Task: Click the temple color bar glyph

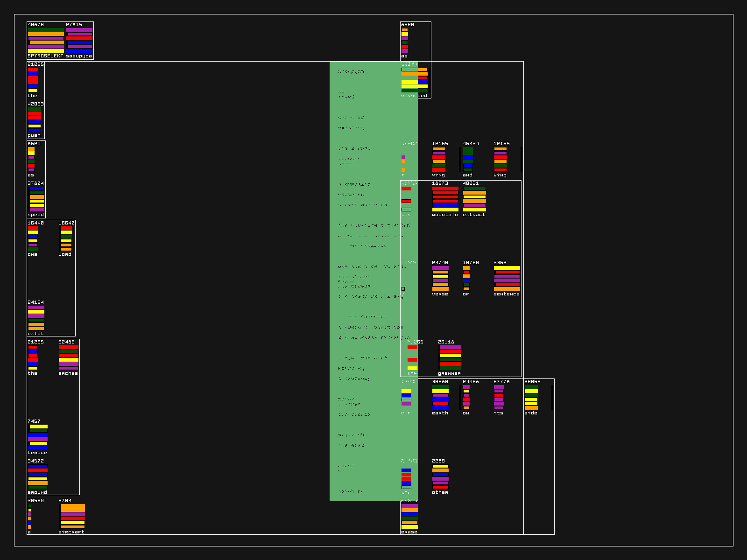Action: [x=38, y=437]
